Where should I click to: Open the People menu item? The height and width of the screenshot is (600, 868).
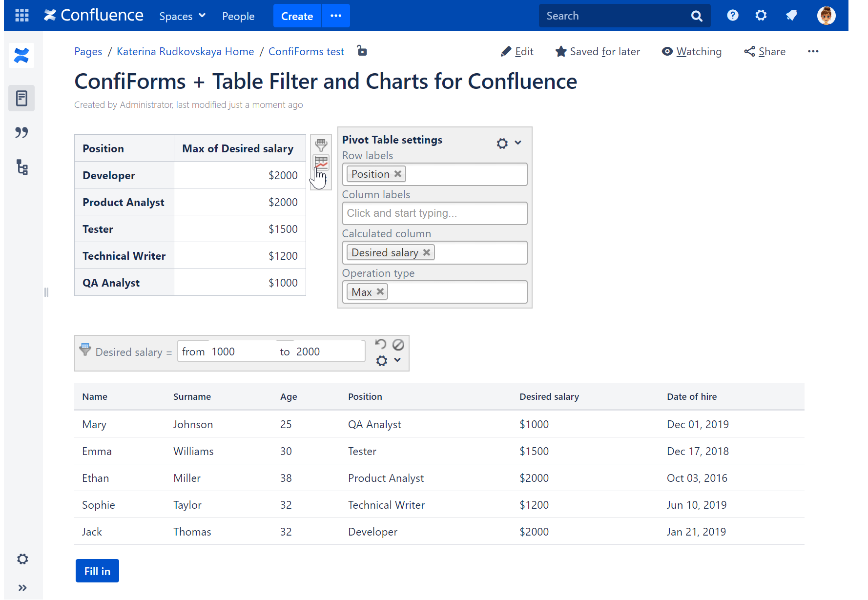click(238, 16)
